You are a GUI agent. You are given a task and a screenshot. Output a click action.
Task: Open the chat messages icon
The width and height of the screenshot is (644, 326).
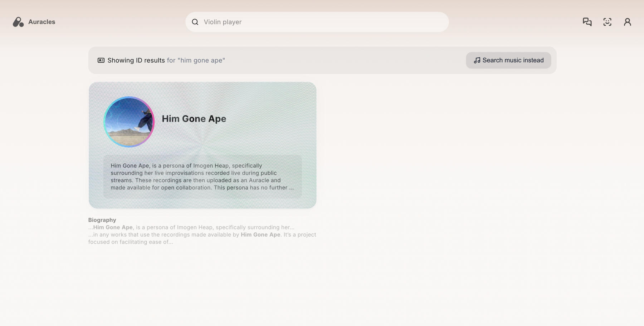(587, 22)
